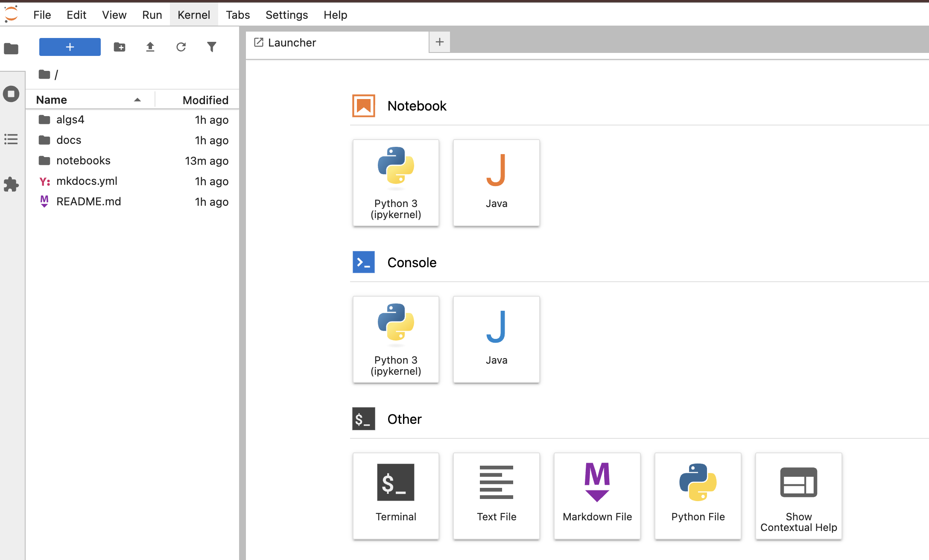Click the folder icon beside docs
The width and height of the screenshot is (929, 560).
(44, 140)
